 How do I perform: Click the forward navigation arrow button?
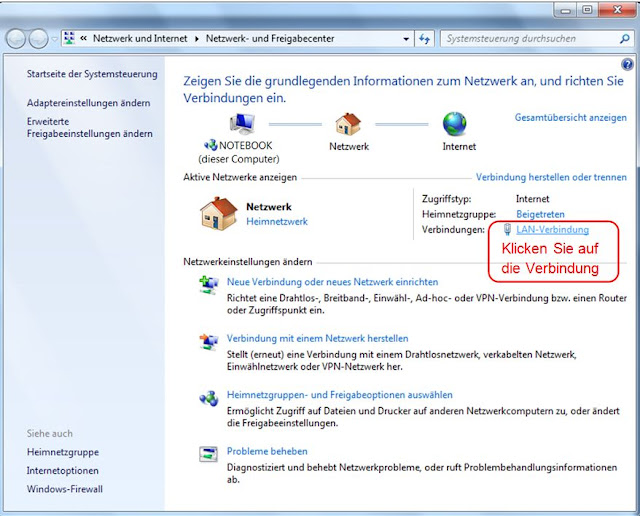point(38,39)
